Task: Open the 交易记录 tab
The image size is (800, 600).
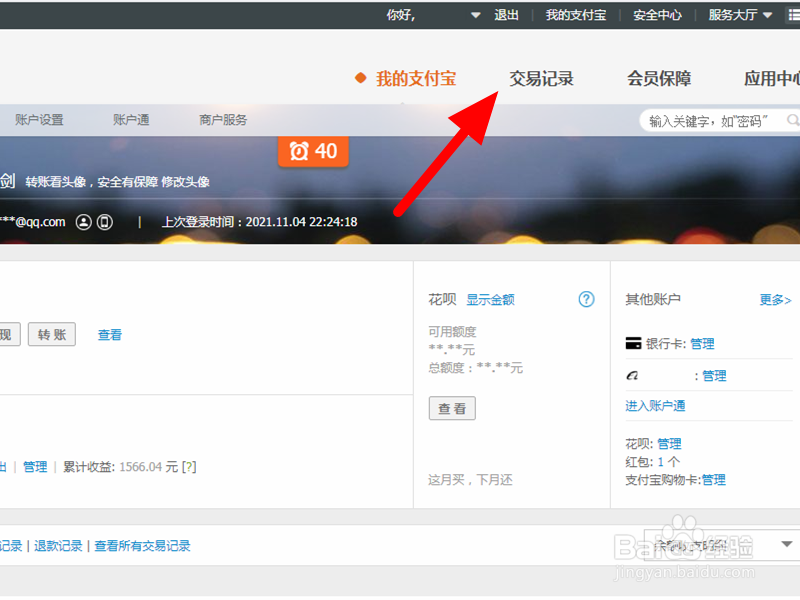Action: [x=541, y=79]
